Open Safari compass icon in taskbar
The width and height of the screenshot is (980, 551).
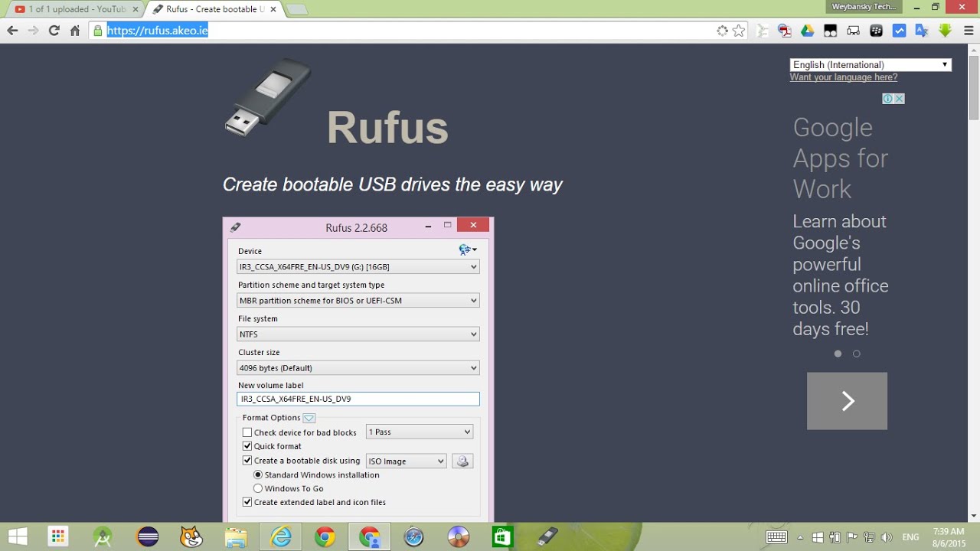(x=413, y=537)
